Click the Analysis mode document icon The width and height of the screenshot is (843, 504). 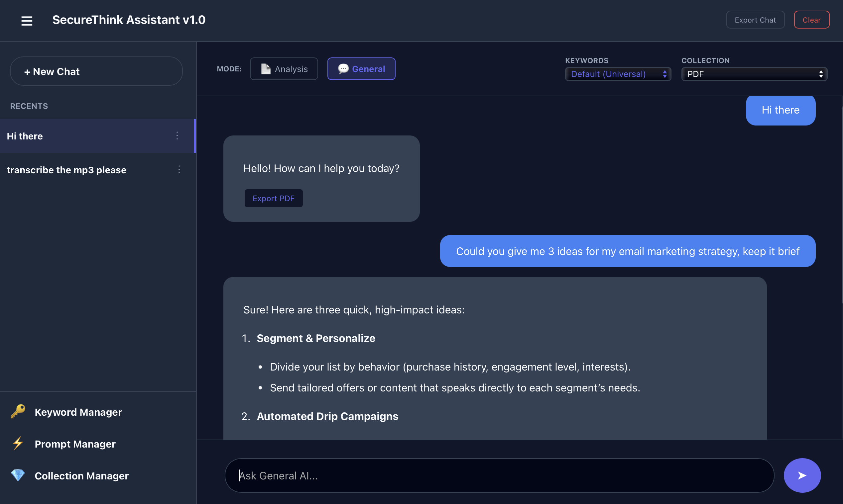coord(265,69)
